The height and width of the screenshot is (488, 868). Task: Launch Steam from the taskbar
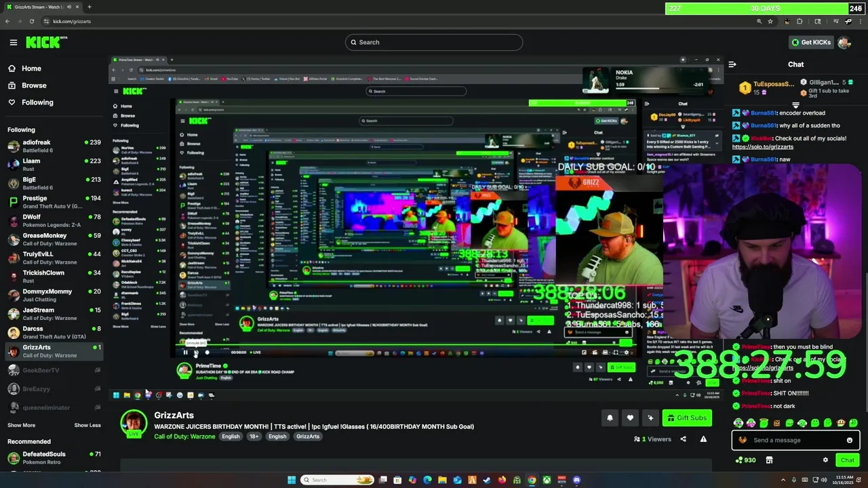pos(487,480)
